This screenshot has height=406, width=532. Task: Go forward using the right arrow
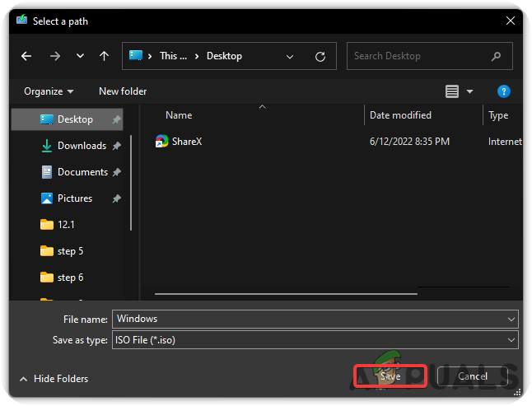pos(54,56)
